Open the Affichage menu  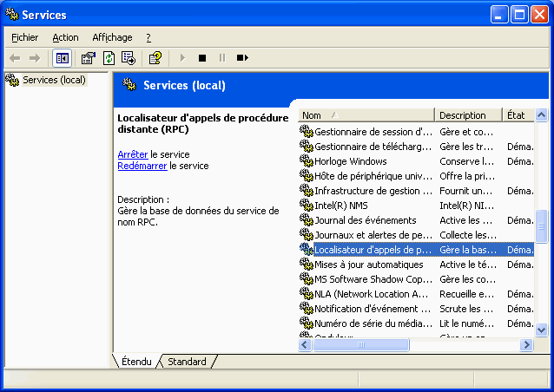(112, 37)
